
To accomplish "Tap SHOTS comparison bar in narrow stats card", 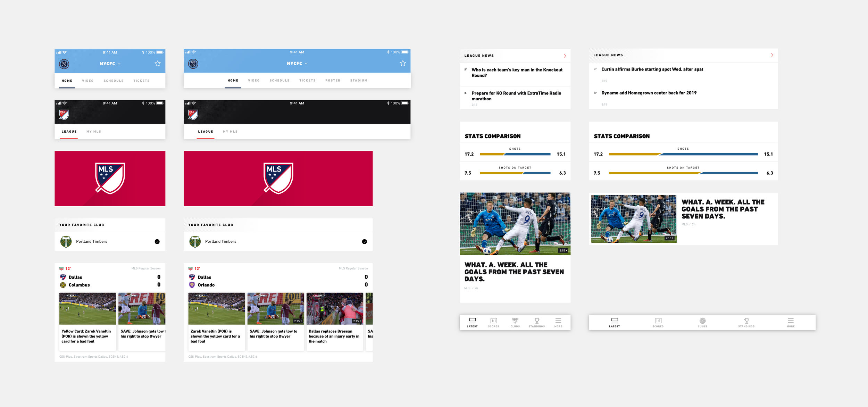I will (x=515, y=154).
